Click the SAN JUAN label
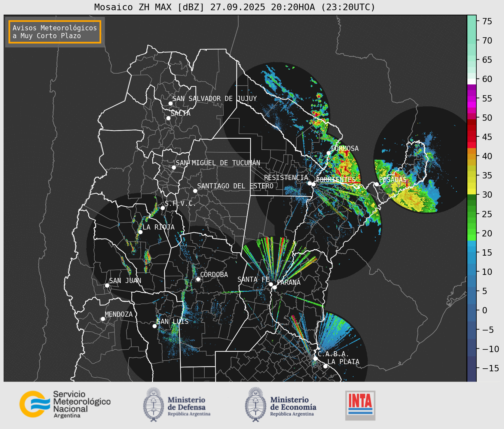 click(x=125, y=281)
